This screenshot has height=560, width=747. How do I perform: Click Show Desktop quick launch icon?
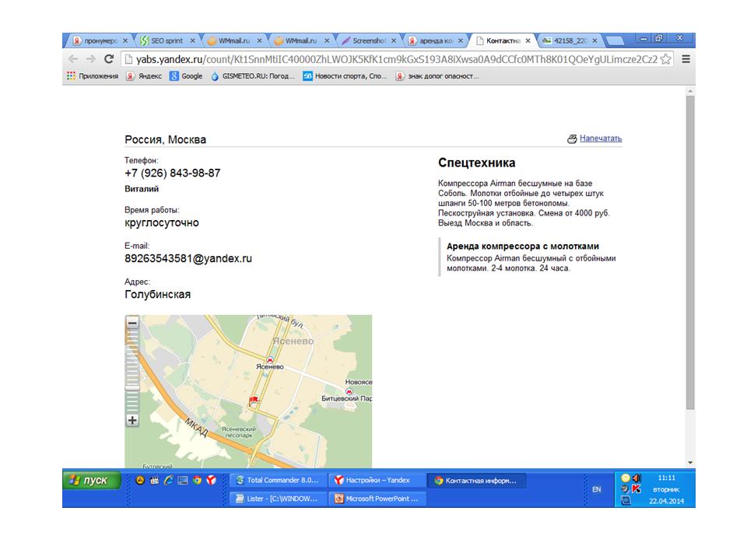click(182, 481)
